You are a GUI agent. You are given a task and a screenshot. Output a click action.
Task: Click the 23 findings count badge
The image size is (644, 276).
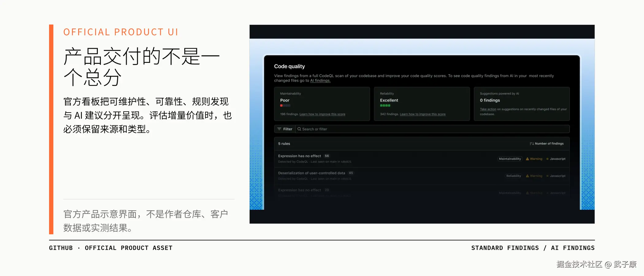(x=327, y=190)
